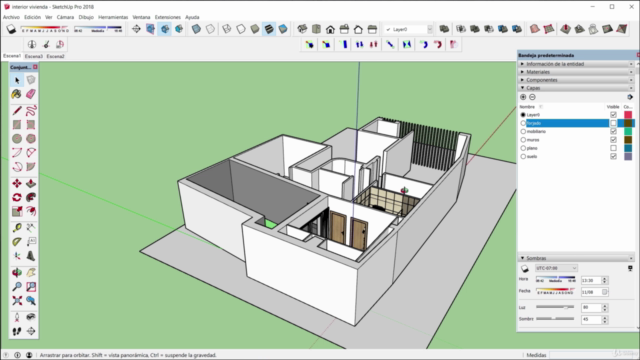The image size is (640, 360).
Task: Uncheck Layer0 visible checkbox
Action: [x=613, y=115]
